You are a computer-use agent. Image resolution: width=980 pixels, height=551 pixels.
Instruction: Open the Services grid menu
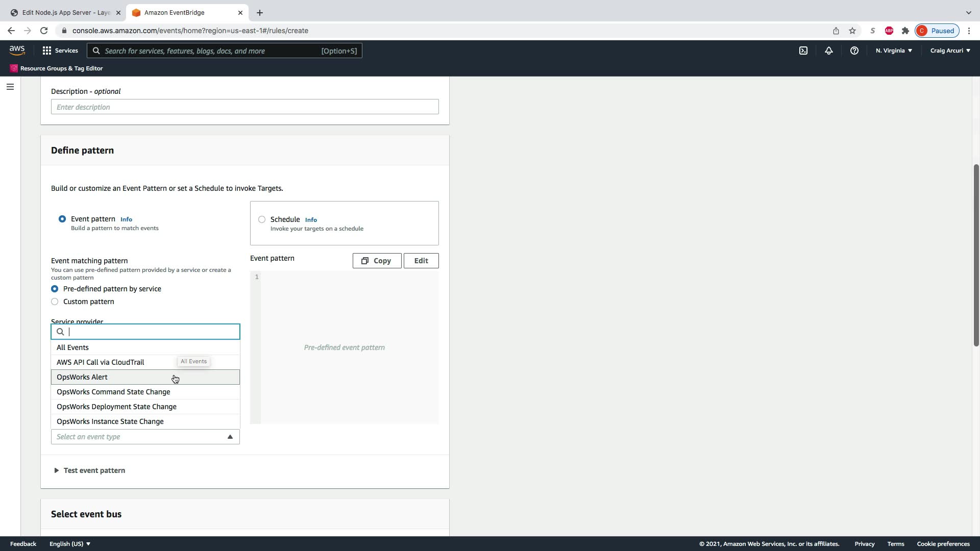click(x=60, y=51)
